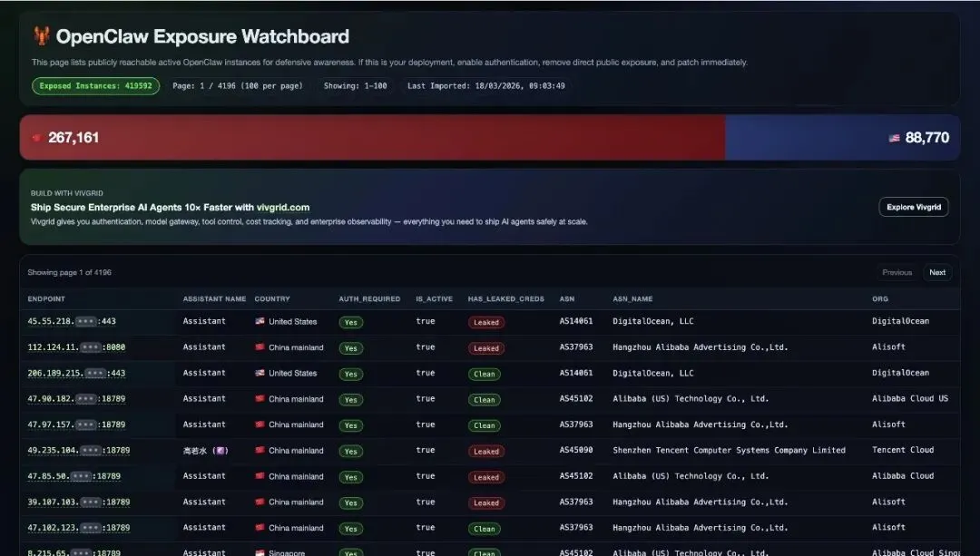Click the China flag in the 47.90.182 row
The height and width of the screenshot is (556, 980).
coord(260,398)
